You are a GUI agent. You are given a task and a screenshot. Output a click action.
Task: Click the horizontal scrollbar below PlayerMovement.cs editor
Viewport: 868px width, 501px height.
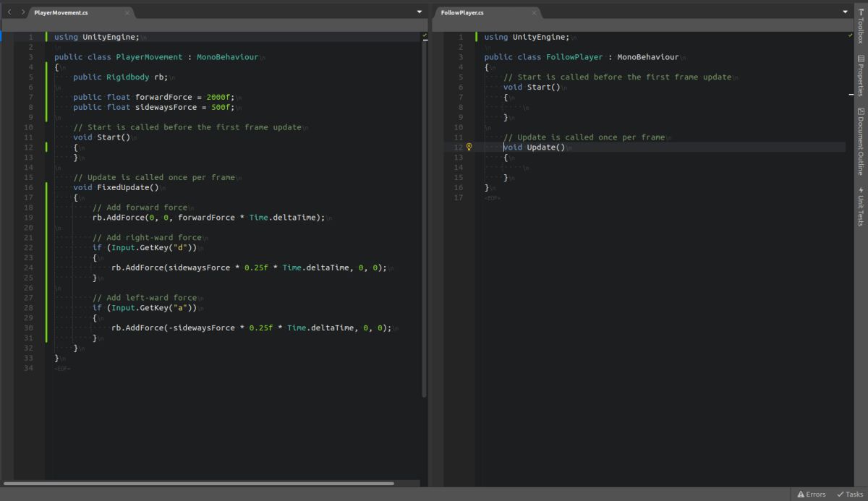(x=199, y=483)
